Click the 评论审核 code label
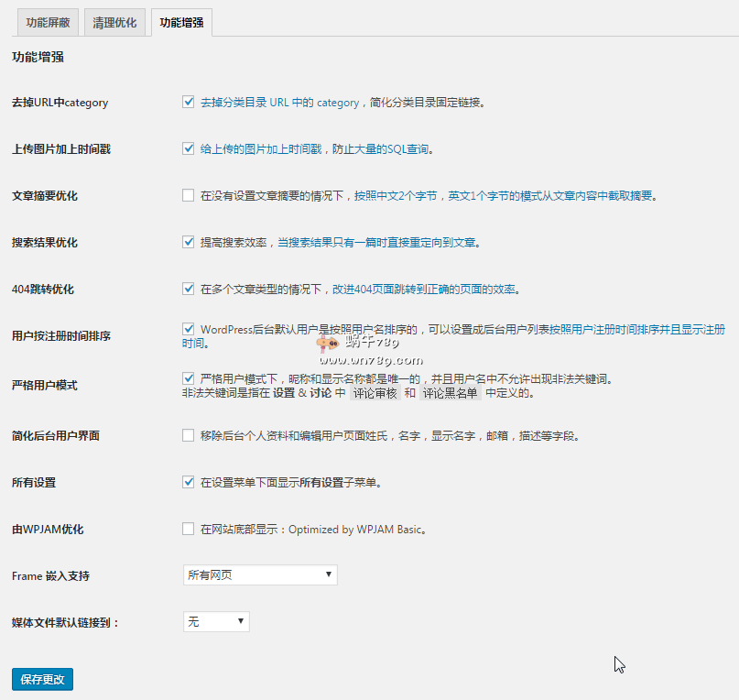 point(375,393)
